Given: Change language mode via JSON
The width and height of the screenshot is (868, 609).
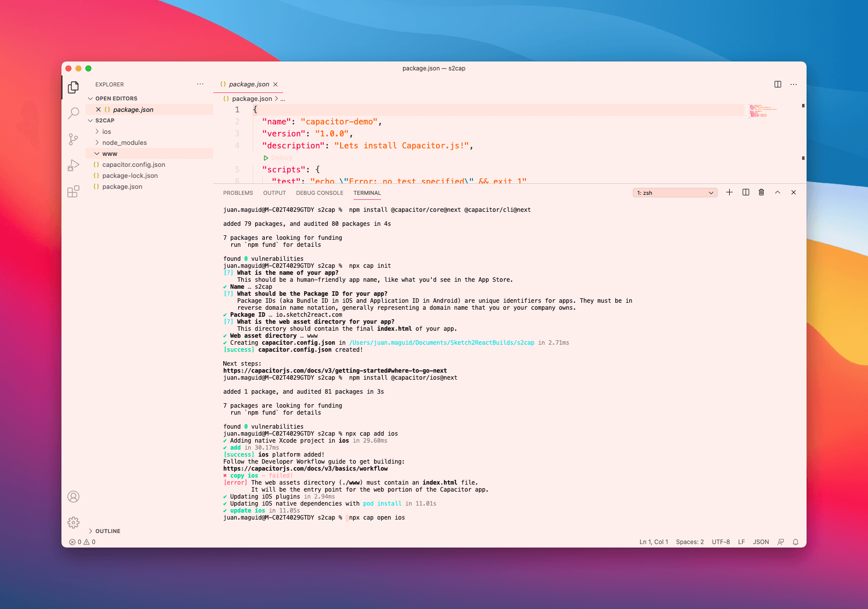Looking at the screenshot, I should coord(761,542).
